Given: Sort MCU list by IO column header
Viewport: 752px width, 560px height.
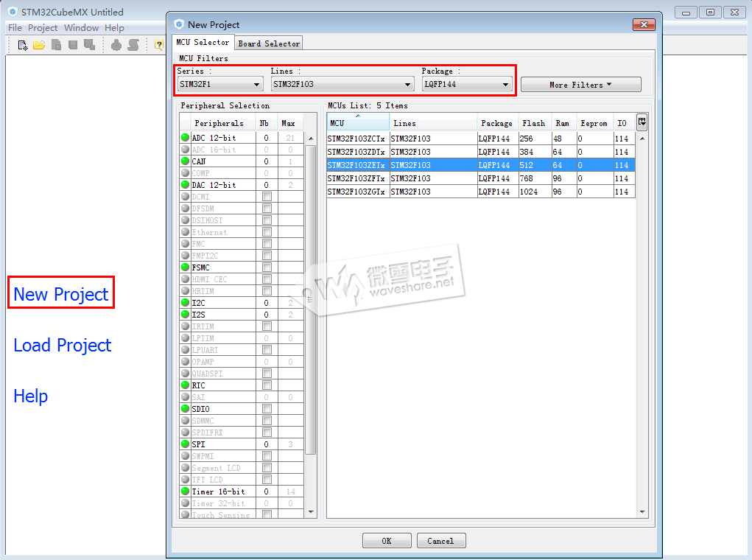Looking at the screenshot, I should [623, 123].
